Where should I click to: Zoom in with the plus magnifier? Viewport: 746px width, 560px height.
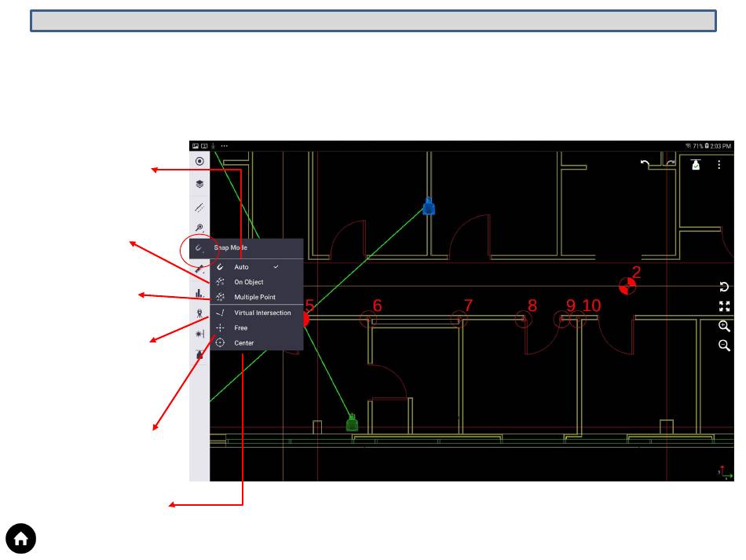coord(724,326)
